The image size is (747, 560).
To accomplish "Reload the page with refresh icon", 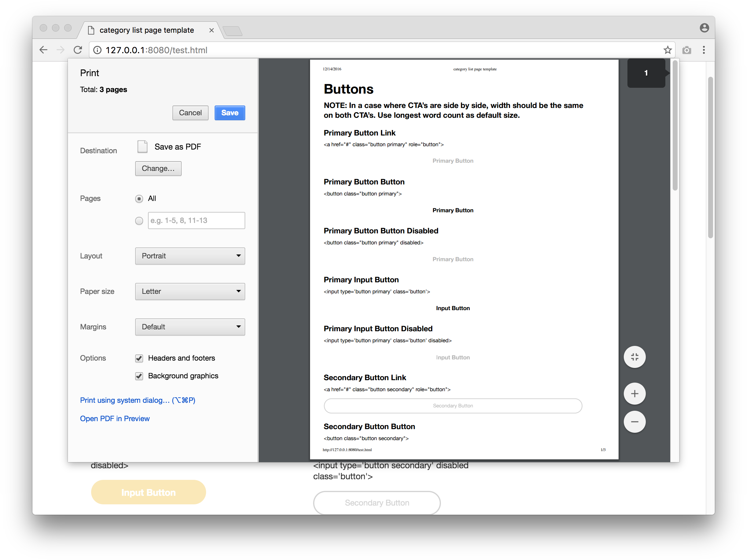I will pyautogui.click(x=78, y=50).
